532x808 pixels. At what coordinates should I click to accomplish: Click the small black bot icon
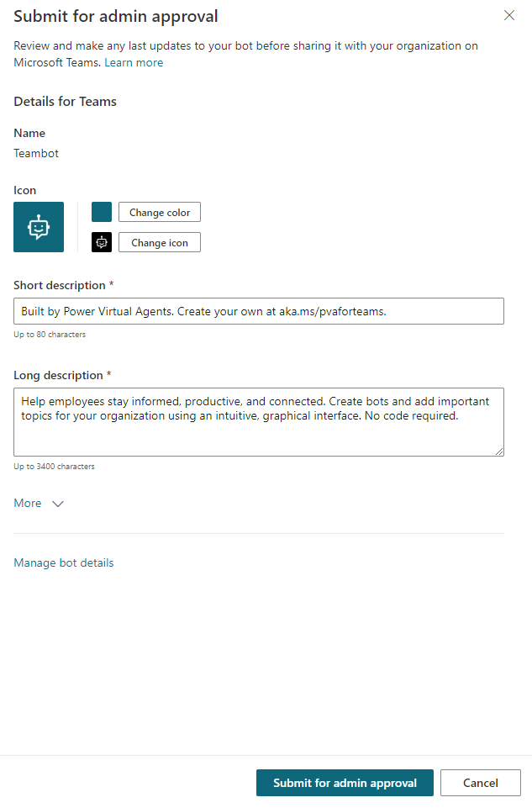(102, 242)
